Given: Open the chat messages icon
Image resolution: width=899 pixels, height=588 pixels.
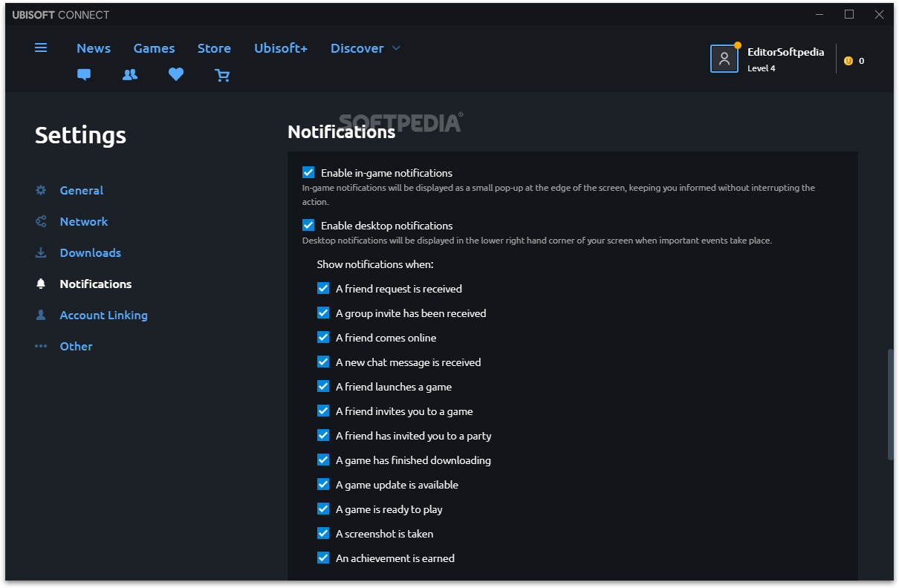Looking at the screenshot, I should coord(84,74).
